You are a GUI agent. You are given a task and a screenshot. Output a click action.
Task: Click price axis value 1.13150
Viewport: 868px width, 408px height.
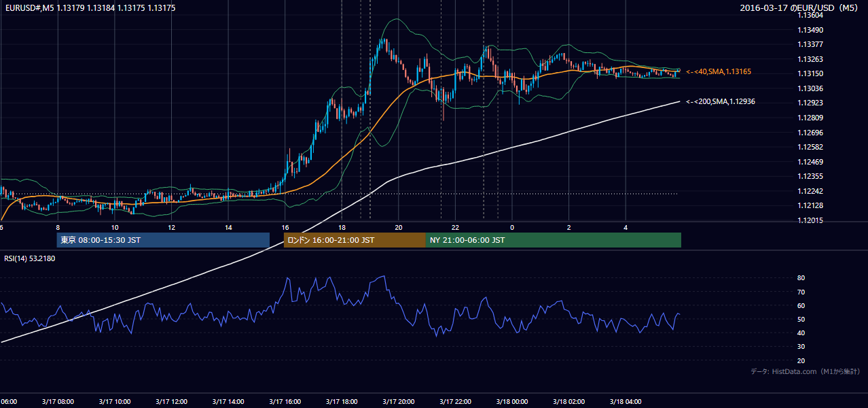[810, 74]
